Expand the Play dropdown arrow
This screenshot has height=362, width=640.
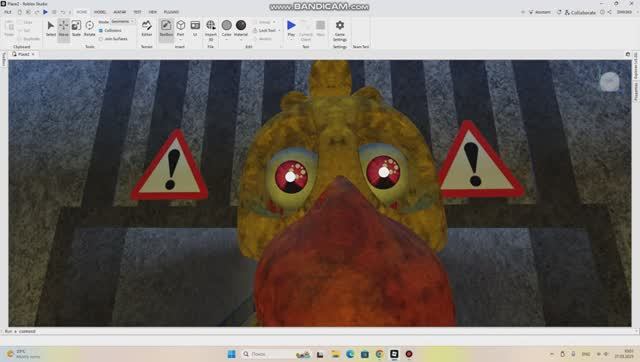click(291, 40)
